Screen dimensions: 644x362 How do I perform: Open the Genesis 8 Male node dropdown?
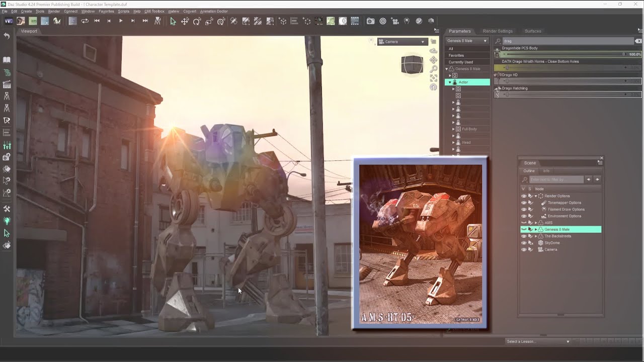tap(467, 41)
